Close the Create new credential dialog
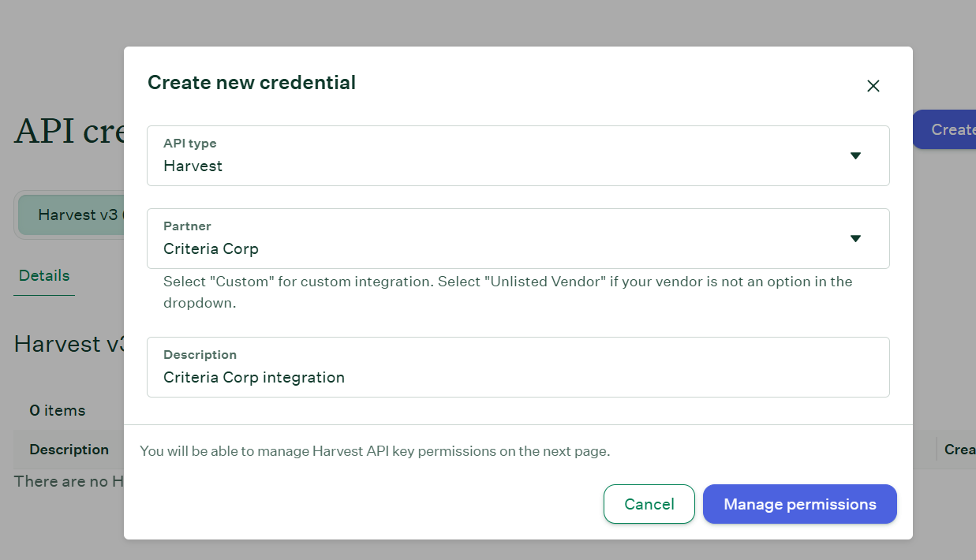976x560 pixels. 873,86
